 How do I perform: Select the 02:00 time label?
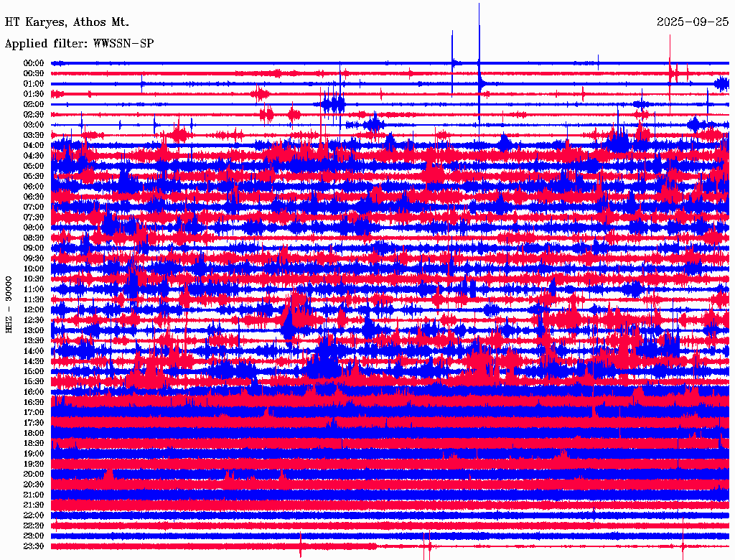coord(33,105)
